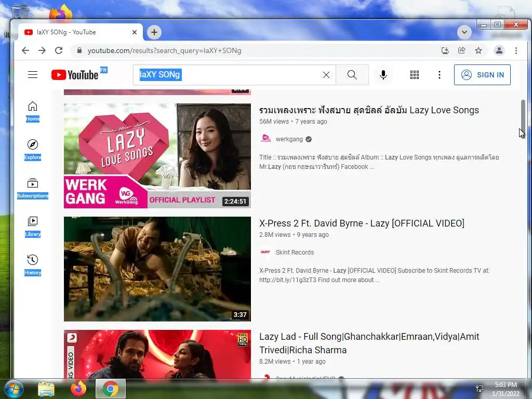Click the Lazy Love Songs description snippet
Screen dimensions: 532x399
379,162
